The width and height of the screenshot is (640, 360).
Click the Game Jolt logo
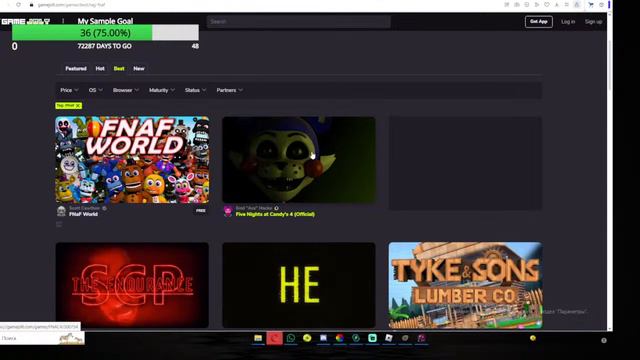tap(26, 21)
